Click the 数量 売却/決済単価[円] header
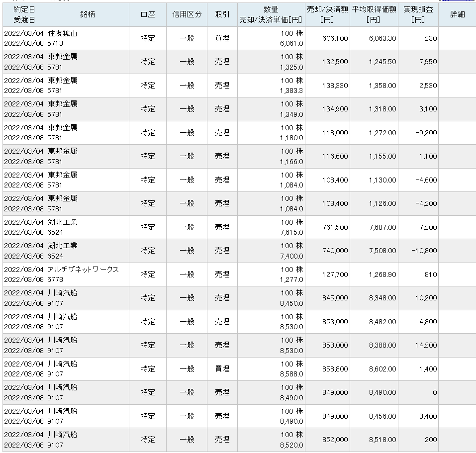Screen dimensions: 476x453 click(271, 14)
